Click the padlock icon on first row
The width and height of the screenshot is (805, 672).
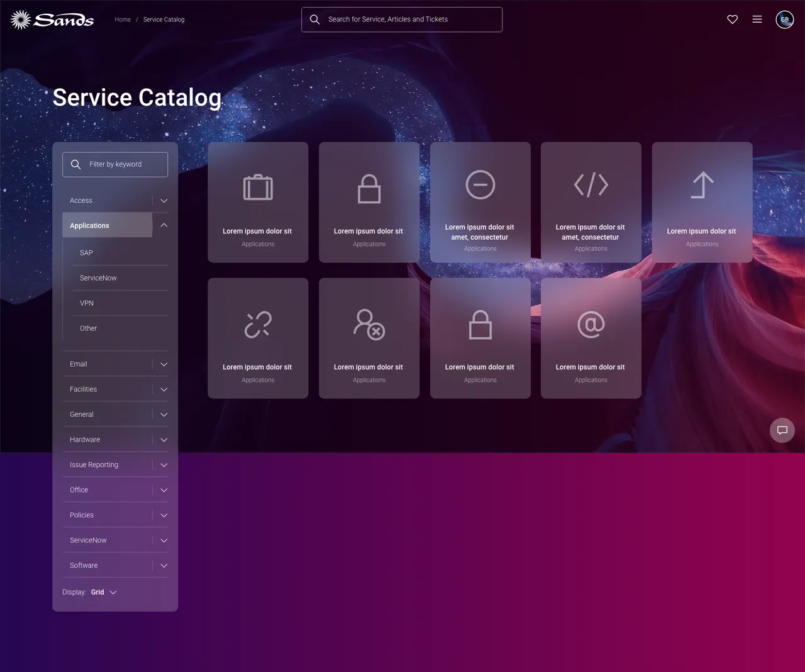tap(369, 187)
